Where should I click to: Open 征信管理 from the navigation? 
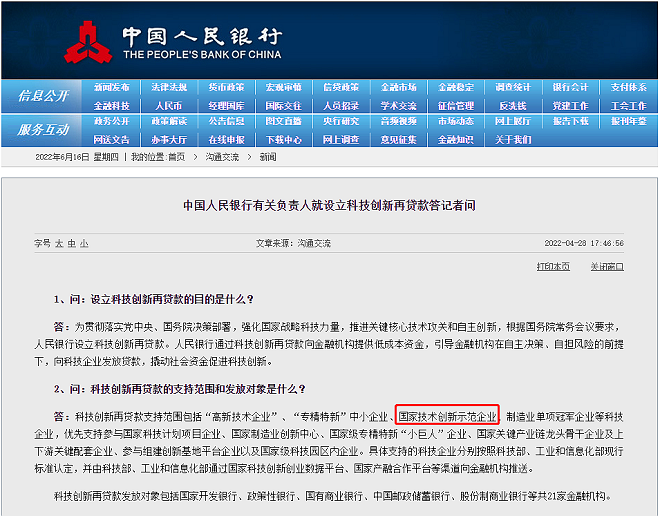coord(455,106)
